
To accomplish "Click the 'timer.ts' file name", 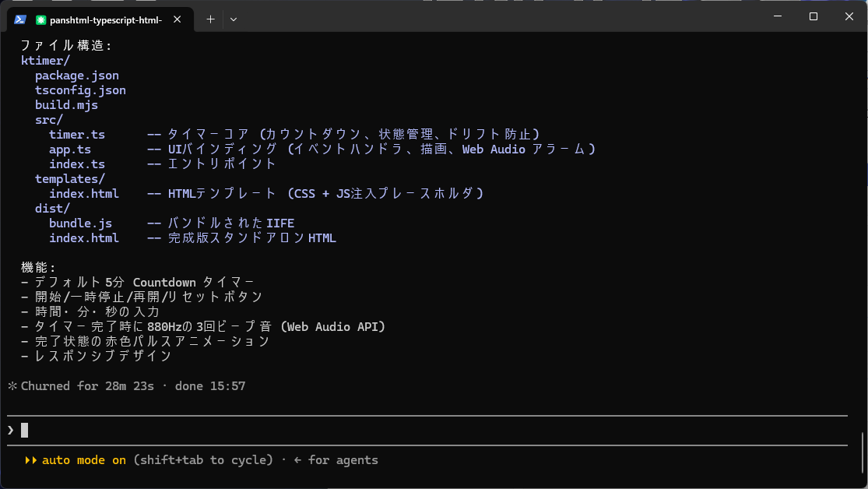I will click(77, 135).
